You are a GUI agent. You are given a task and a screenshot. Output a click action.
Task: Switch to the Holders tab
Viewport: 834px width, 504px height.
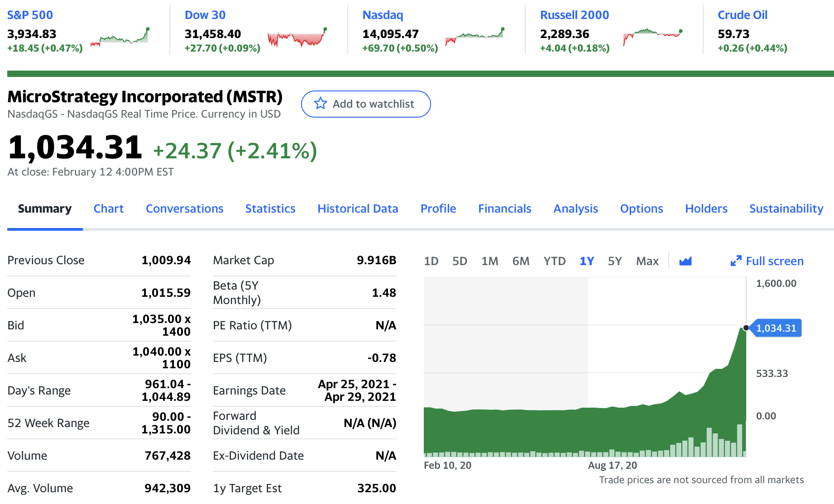pyautogui.click(x=706, y=209)
